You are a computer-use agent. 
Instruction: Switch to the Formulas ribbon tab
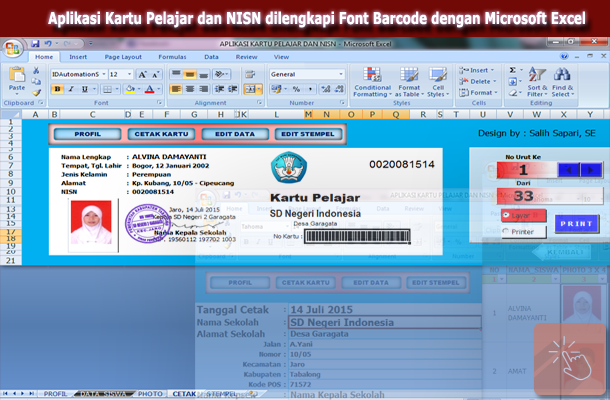pyautogui.click(x=172, y=57)
